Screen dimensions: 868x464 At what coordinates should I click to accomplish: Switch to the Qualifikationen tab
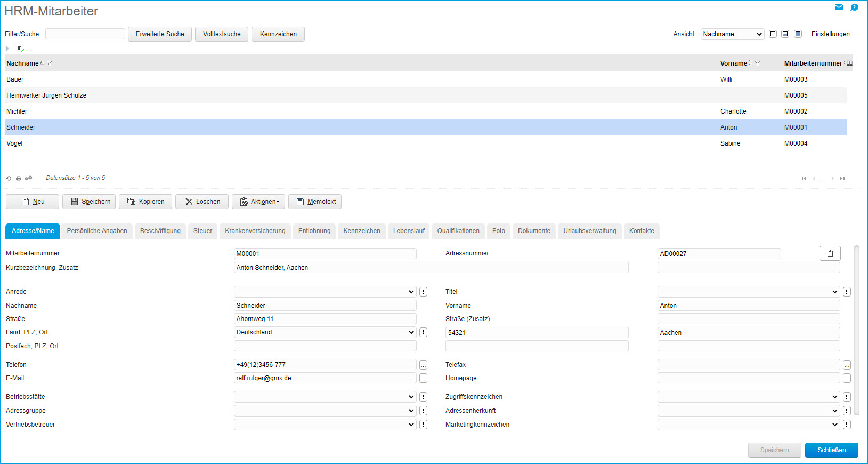(x=458, y=231)
